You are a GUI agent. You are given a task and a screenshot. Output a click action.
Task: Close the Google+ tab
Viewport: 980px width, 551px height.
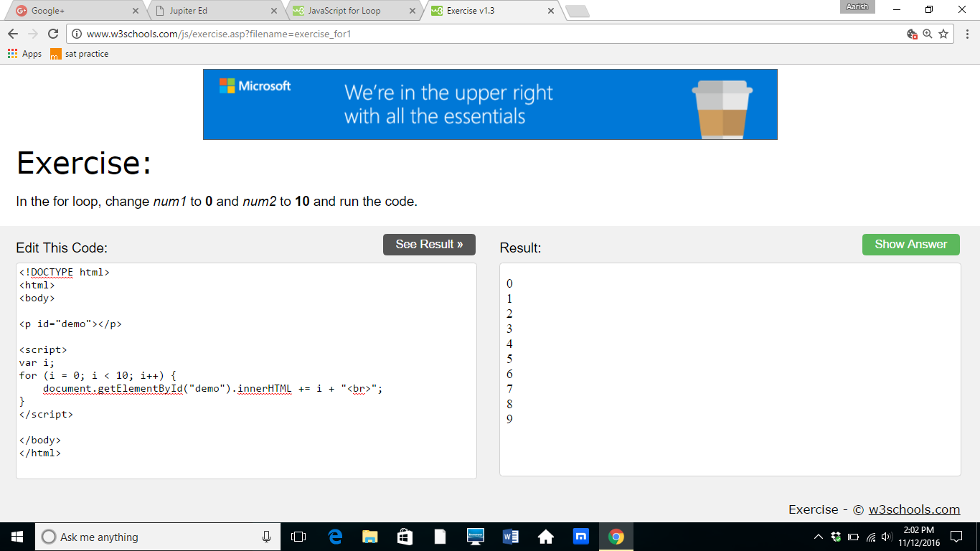pyautogui.click(x=136, y=11)
